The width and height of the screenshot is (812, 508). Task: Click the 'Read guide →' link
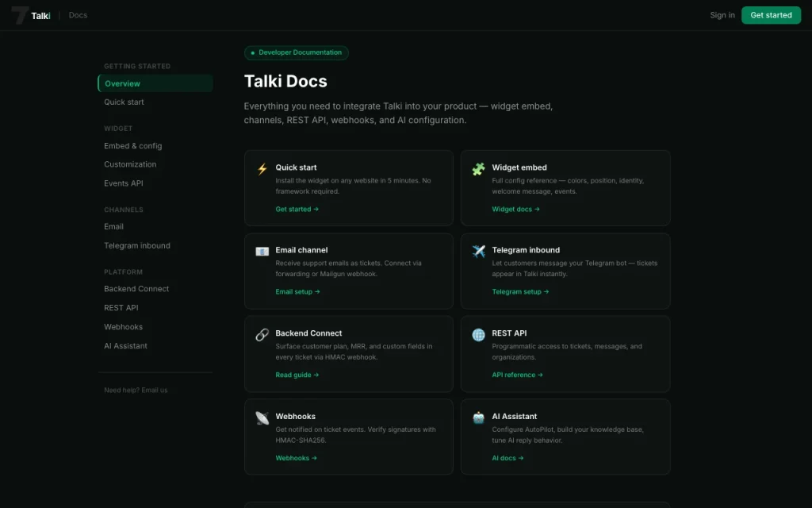point(297,375)
